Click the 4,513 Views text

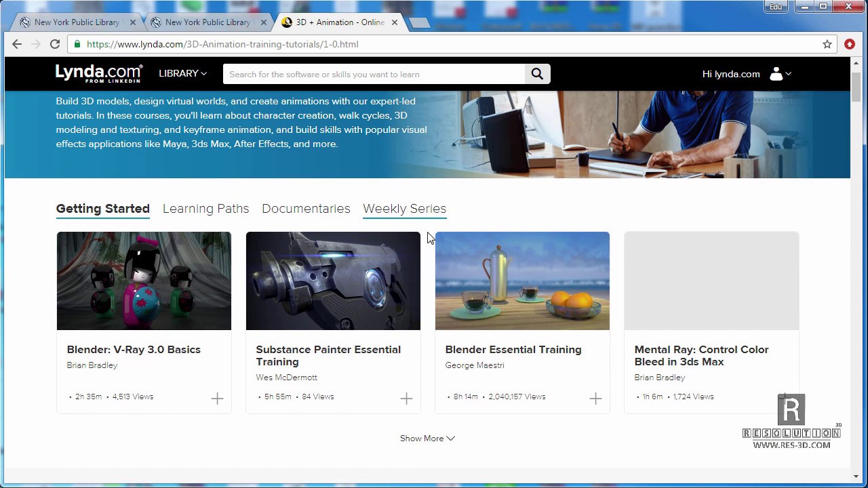(x=133, y=396)
